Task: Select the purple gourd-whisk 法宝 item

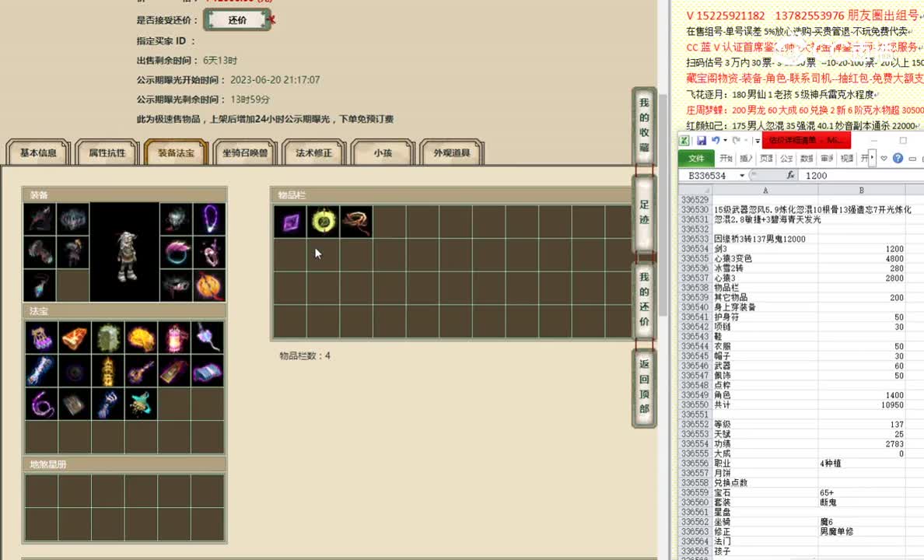Action: coord(208,338)
